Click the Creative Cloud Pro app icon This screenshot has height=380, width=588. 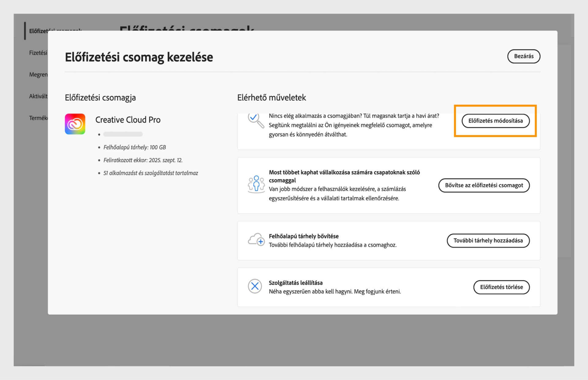(75, 124)
